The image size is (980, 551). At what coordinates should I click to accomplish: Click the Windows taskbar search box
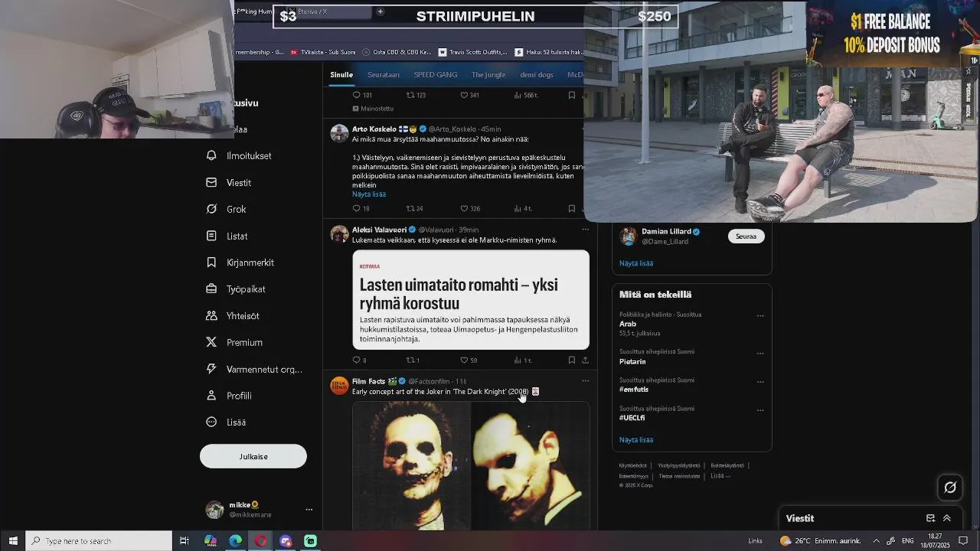pos(100,541)
